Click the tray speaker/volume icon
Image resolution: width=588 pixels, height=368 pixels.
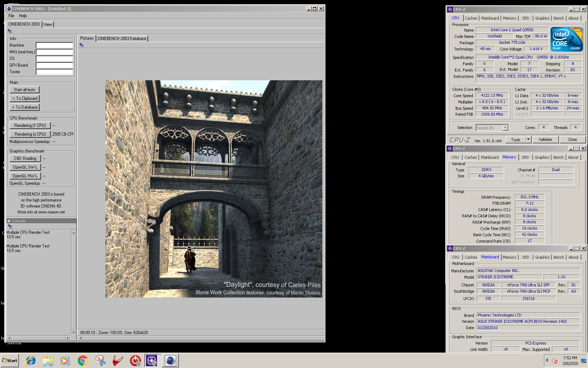tap(555, 361)
